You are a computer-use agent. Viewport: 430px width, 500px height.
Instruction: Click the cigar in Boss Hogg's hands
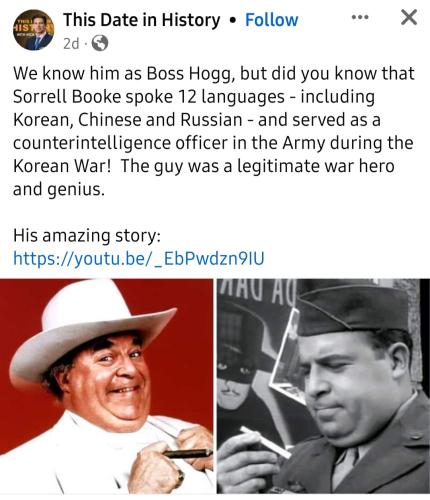pos(187,454)
